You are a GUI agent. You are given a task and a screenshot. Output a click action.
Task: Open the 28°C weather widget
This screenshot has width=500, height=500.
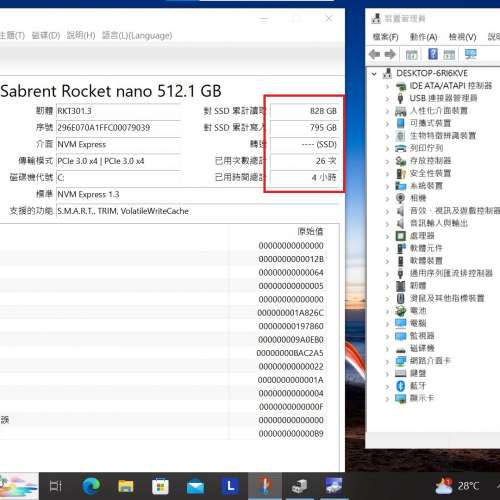[457, 486]
